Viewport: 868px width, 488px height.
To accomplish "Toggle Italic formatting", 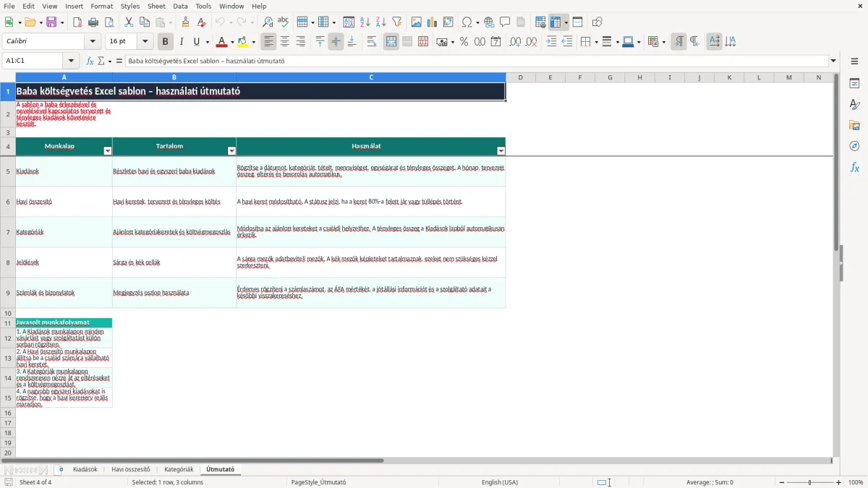I will pos(182,42).
